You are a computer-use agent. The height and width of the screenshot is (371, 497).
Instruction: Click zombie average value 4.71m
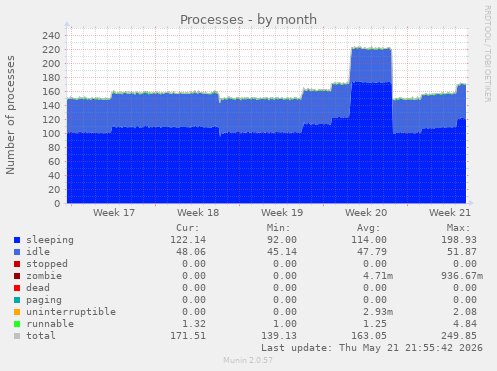(378, 276)
